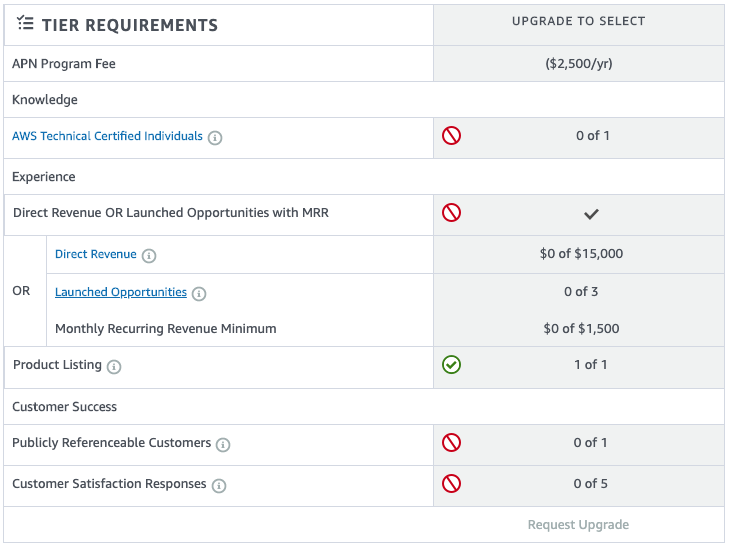Open info icon beside AWS Technical Certified Individuals
Viewport: 729px width, 547px height.
point(215,138)
